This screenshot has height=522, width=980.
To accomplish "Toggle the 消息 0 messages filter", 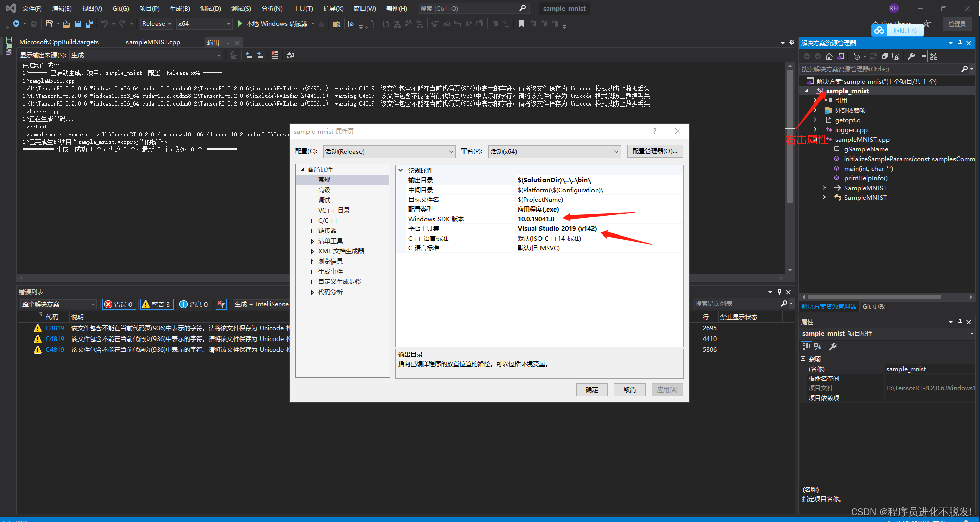I will [194, 304].
